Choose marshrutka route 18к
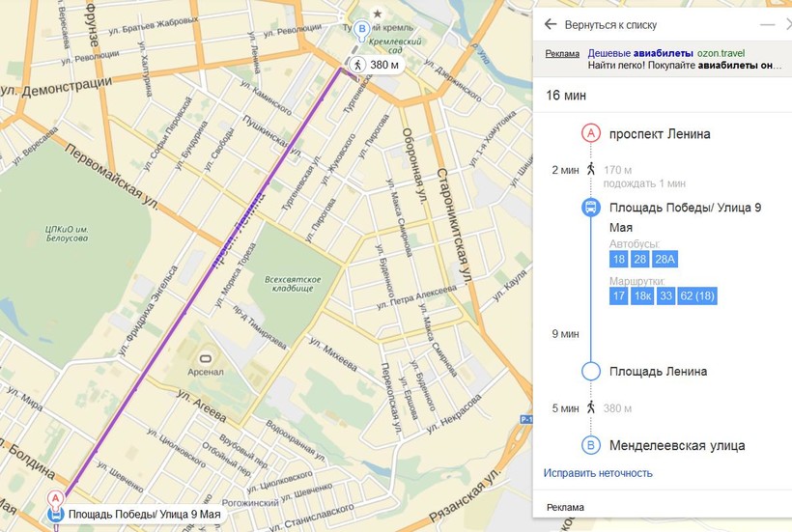Viewport: 792px width, 532px height. pyautogui.click(x=642, y=295)
